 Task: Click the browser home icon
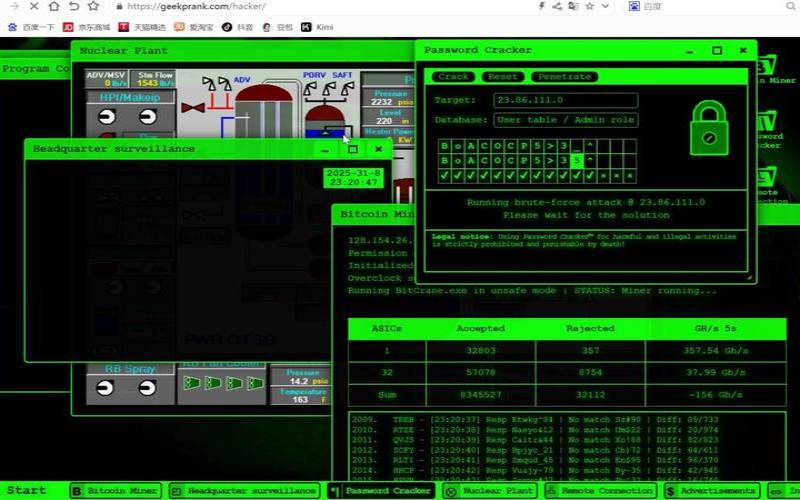pos(54,6)
